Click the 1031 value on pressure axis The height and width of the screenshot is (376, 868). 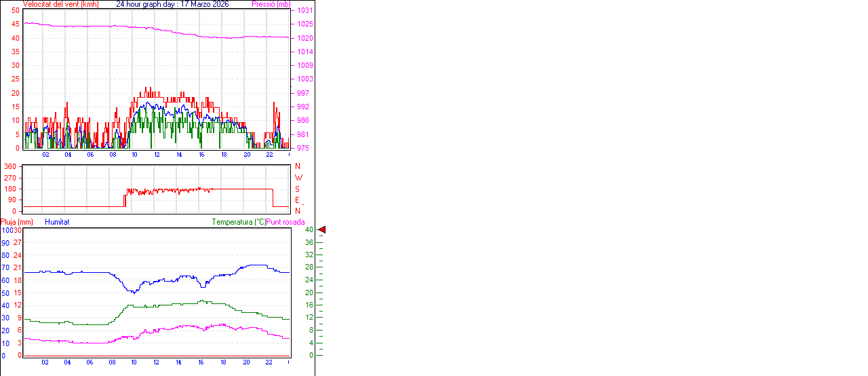[x=304, y=10]
